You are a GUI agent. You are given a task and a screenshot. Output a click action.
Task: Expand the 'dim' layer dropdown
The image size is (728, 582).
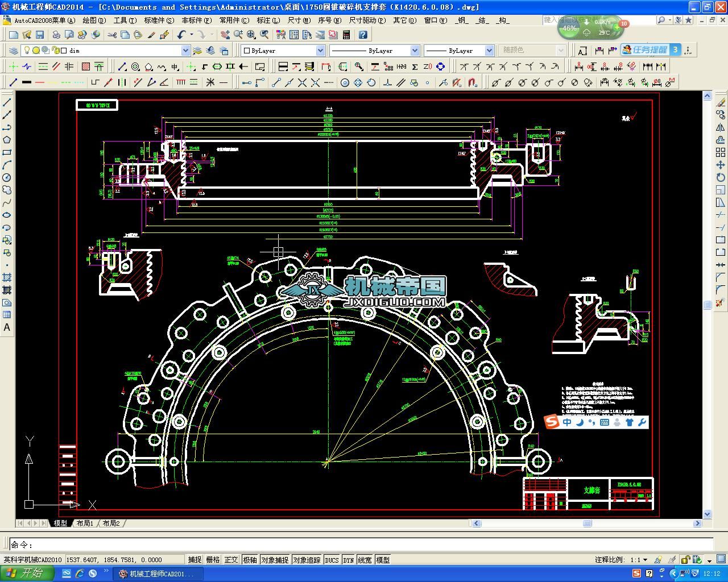pos(185,51)
